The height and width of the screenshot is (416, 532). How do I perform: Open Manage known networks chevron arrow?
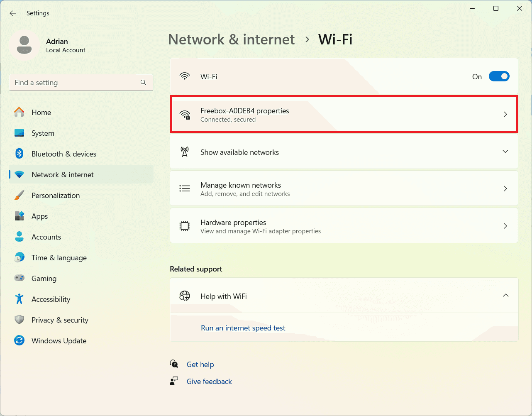505,188
